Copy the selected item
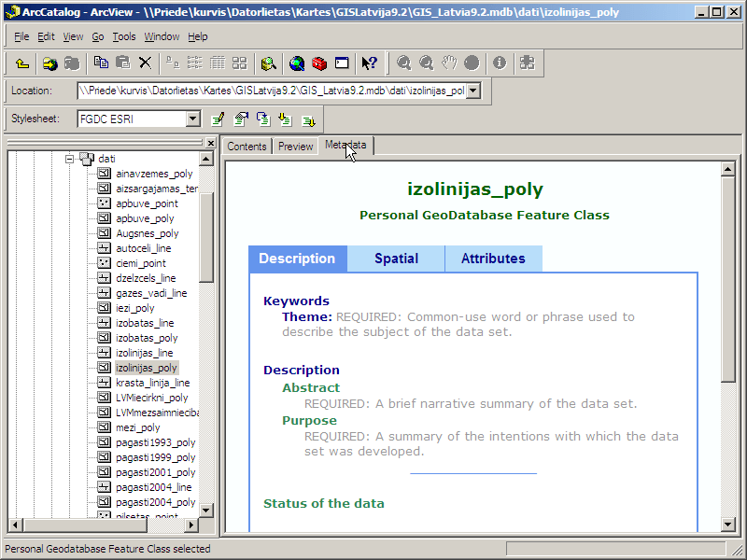This screenshot has height=560, width=747. tap(101, 63)
